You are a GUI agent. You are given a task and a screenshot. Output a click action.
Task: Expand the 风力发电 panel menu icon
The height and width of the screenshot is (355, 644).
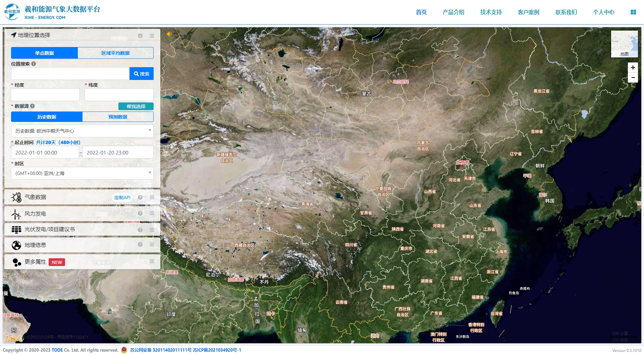coord(152,213)
